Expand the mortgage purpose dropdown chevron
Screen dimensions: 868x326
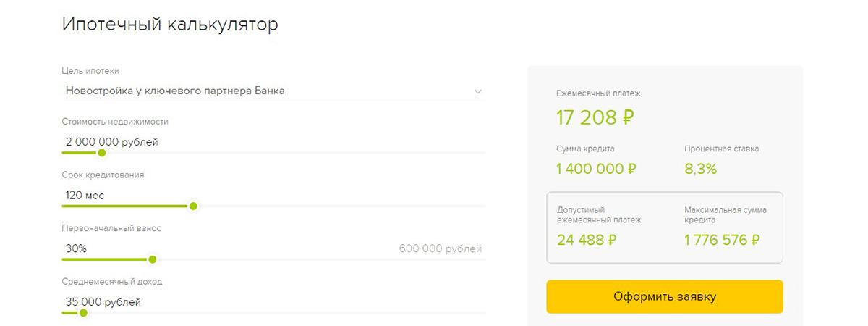tap(477, 91)
